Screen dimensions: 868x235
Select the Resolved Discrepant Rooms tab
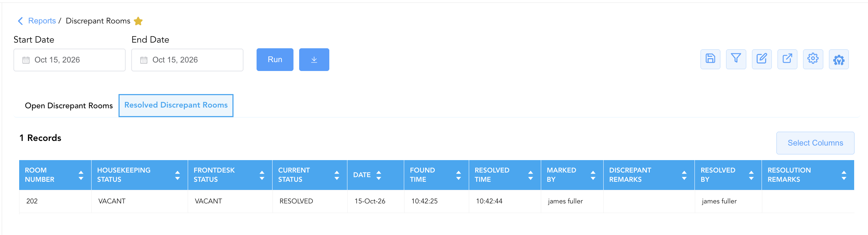click(x=176, y=105)
